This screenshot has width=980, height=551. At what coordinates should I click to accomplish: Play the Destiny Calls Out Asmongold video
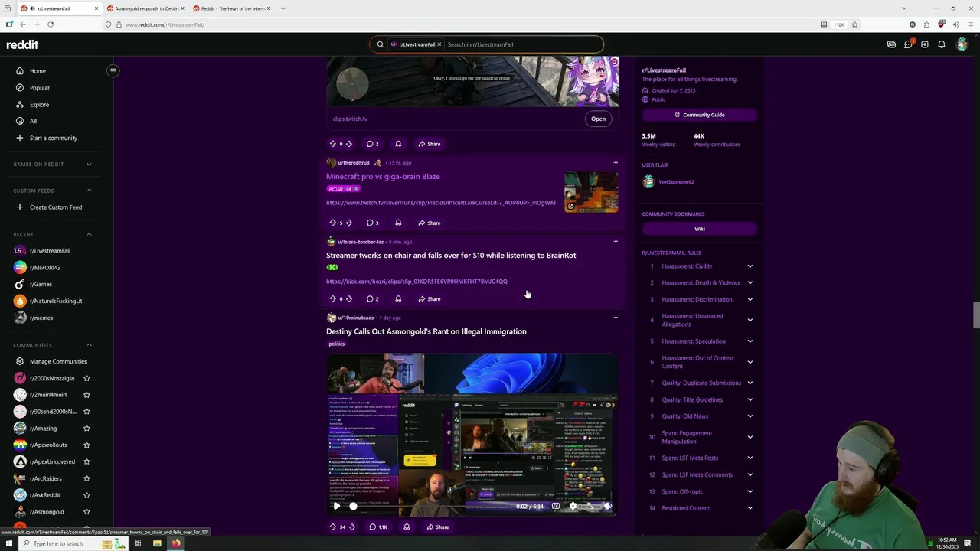tap(336, 506)
